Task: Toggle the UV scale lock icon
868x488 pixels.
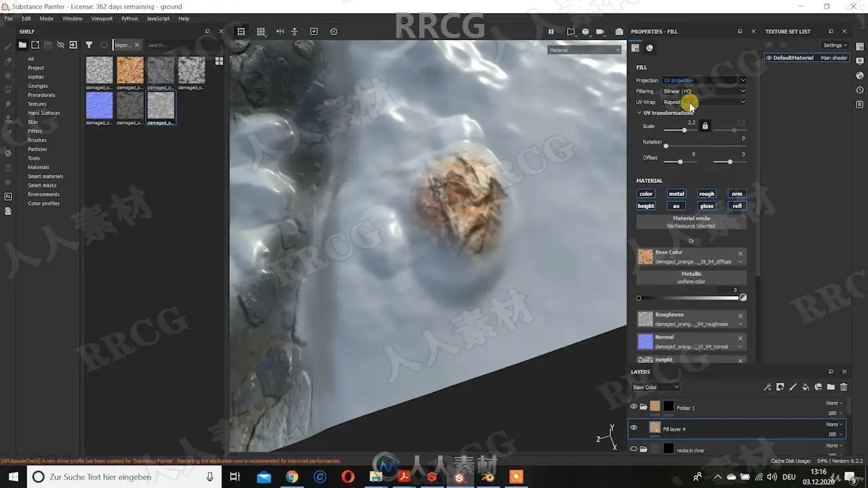Action: 705,126
